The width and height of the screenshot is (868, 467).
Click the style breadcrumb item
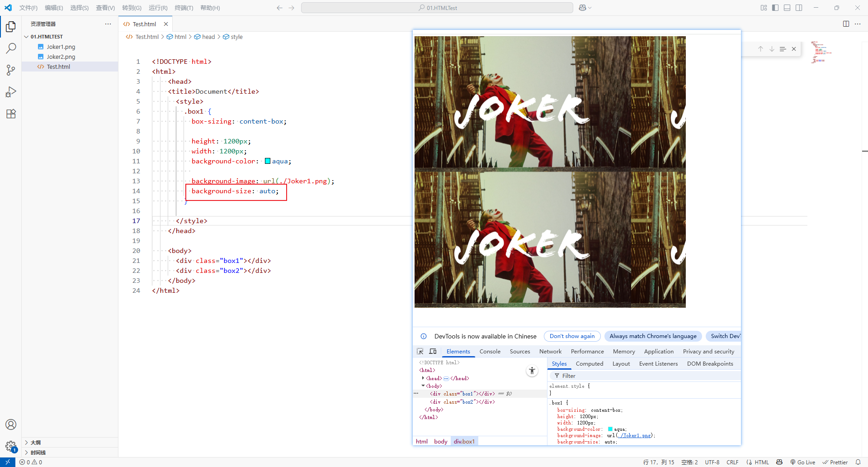pos(233,37)
